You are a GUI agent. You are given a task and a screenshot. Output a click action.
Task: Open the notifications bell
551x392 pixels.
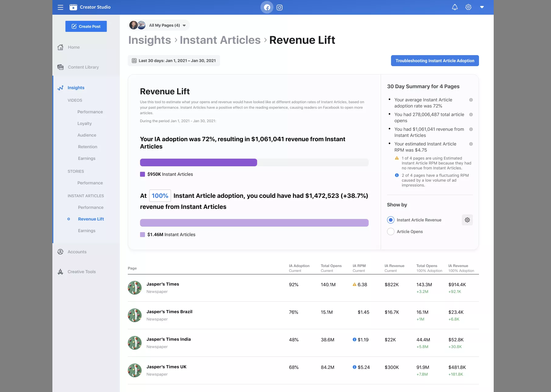[455, 7]
